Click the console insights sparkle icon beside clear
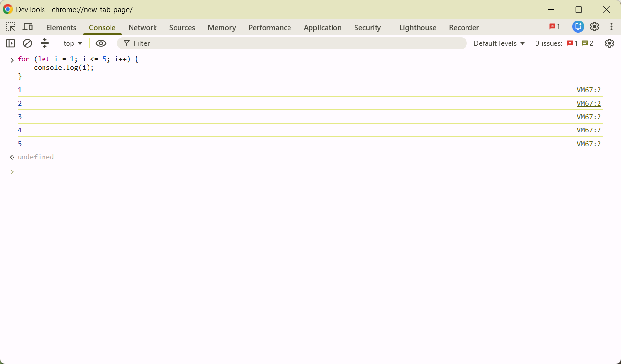This screenshot has height=364, width=621. [44, 43]
